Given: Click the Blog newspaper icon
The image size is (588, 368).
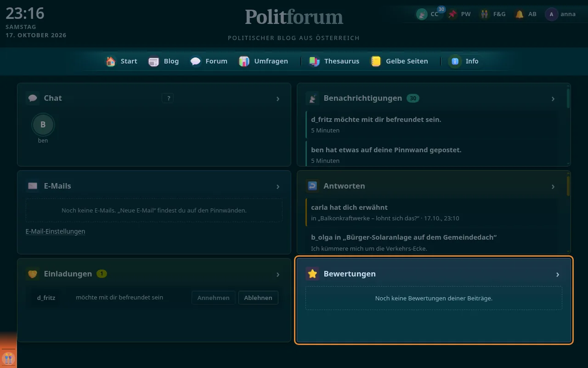Looking at the screenshot, I should [x=154, y=61].
